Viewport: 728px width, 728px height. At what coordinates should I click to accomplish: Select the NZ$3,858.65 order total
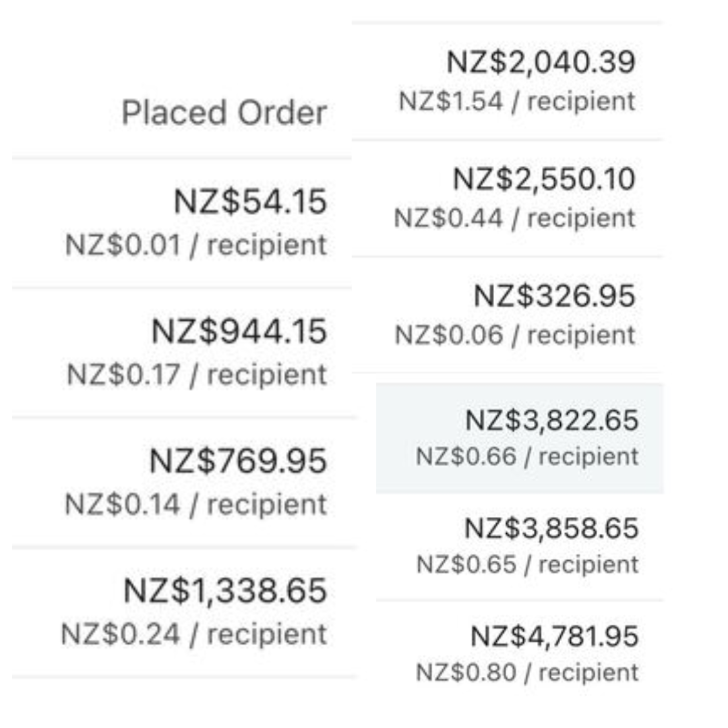pos(551,528)
